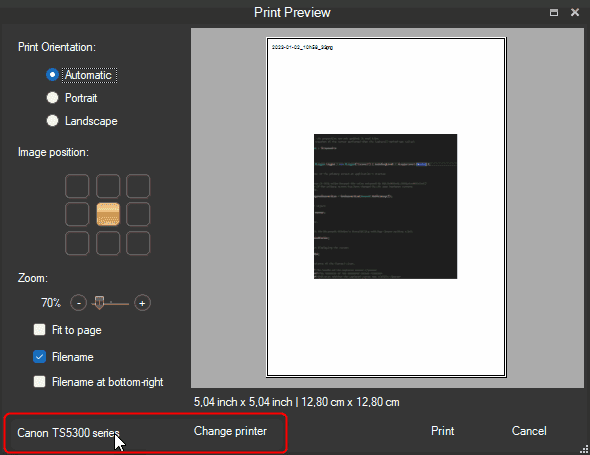
Task: Increase zoom with the plus button
Action: [142, 303]
